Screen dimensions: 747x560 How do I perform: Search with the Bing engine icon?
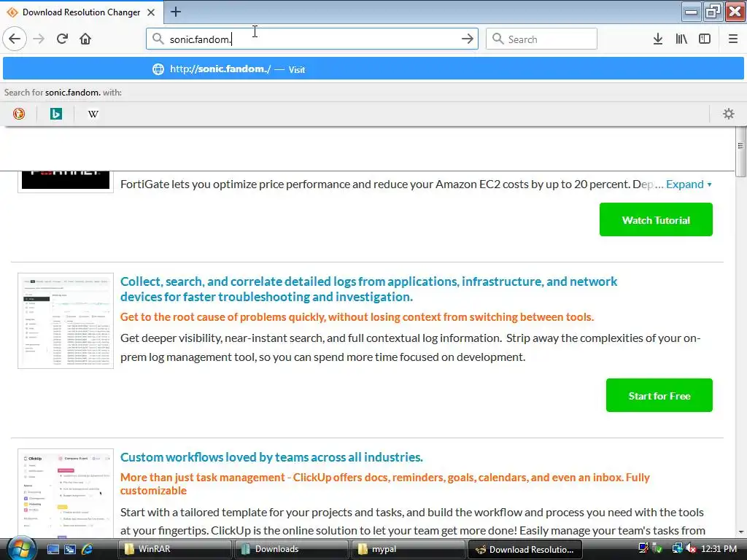click(x=55, y=114)
